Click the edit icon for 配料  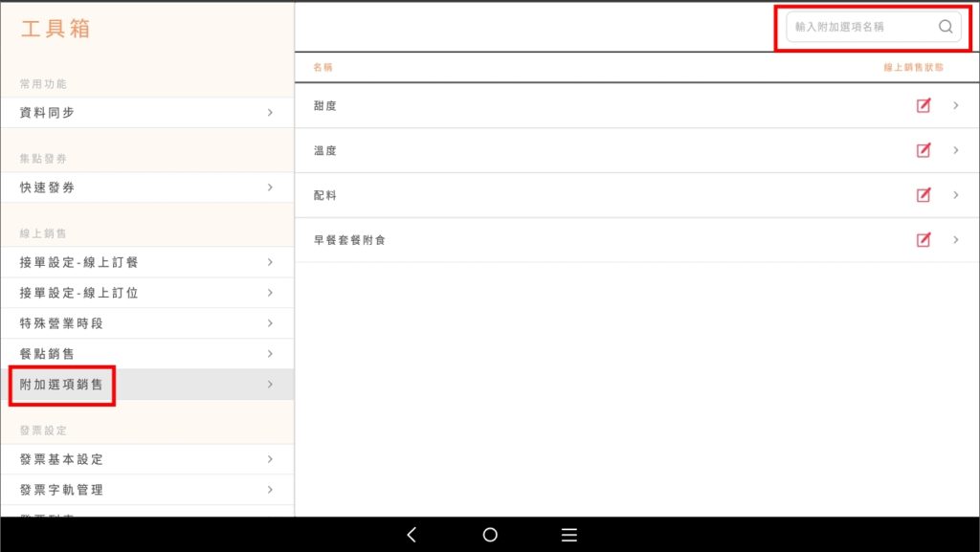(923, 195)
